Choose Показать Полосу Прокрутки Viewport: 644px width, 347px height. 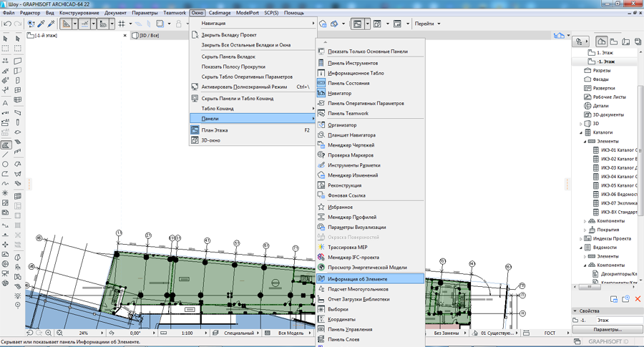253,67
